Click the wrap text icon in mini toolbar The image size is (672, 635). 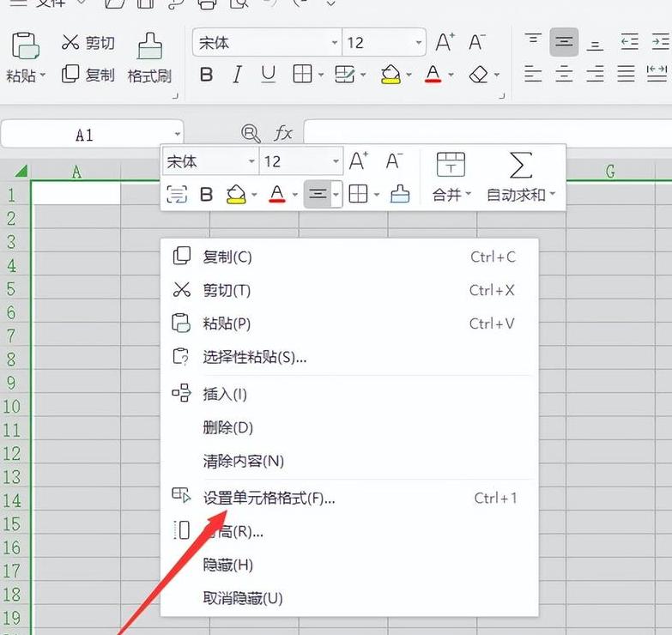pyautogui.click(x=177, y=195)
